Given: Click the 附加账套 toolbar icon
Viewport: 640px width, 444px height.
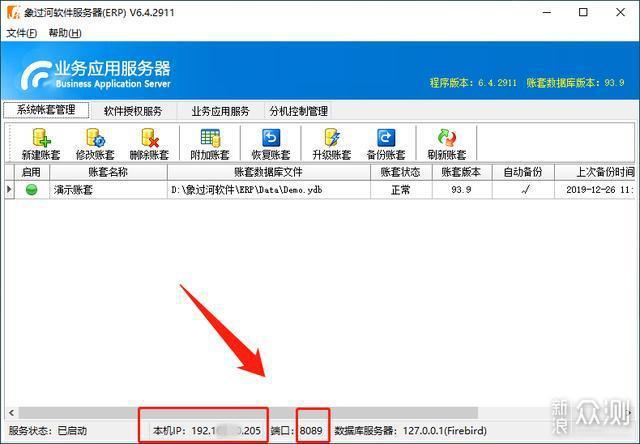Looking at the screenshot, I should (210, 138).
